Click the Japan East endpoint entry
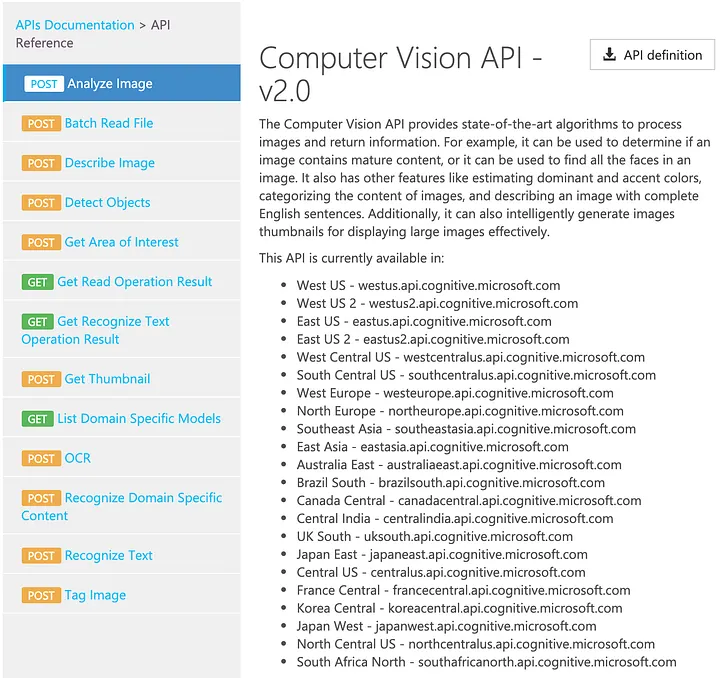This screenshot has height=678, width=720. (442, 554)
